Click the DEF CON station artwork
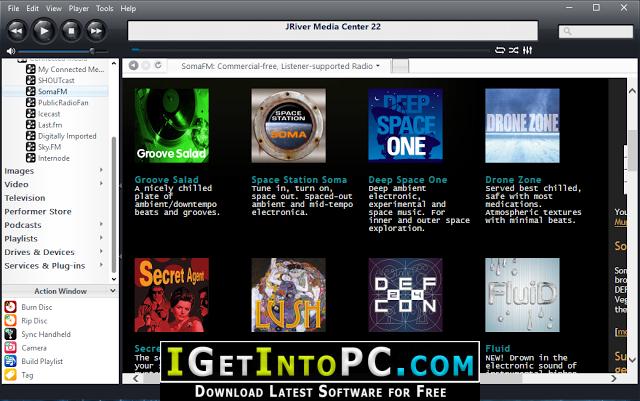 [x=405, y=295]
